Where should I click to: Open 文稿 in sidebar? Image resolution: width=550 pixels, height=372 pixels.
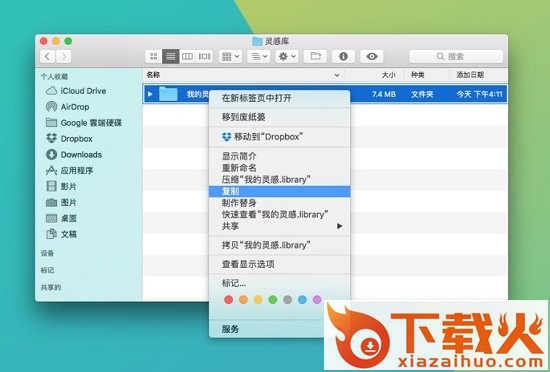point(61,234)
